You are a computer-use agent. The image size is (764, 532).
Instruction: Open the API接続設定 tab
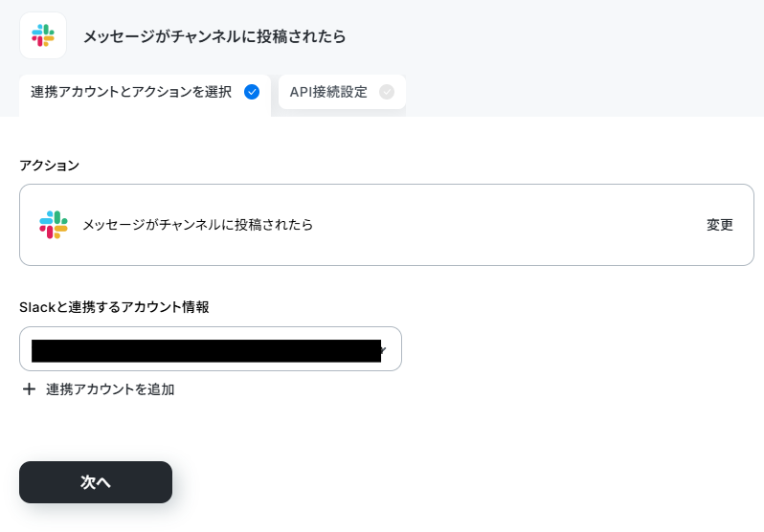tap(342, 92)
